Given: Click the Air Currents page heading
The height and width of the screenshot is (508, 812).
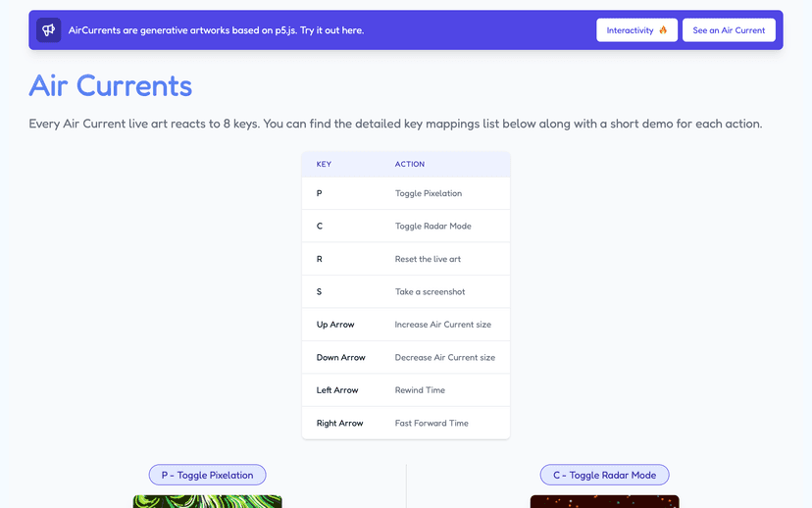Looking at the screenshot, I should click(x=110, y=85).
